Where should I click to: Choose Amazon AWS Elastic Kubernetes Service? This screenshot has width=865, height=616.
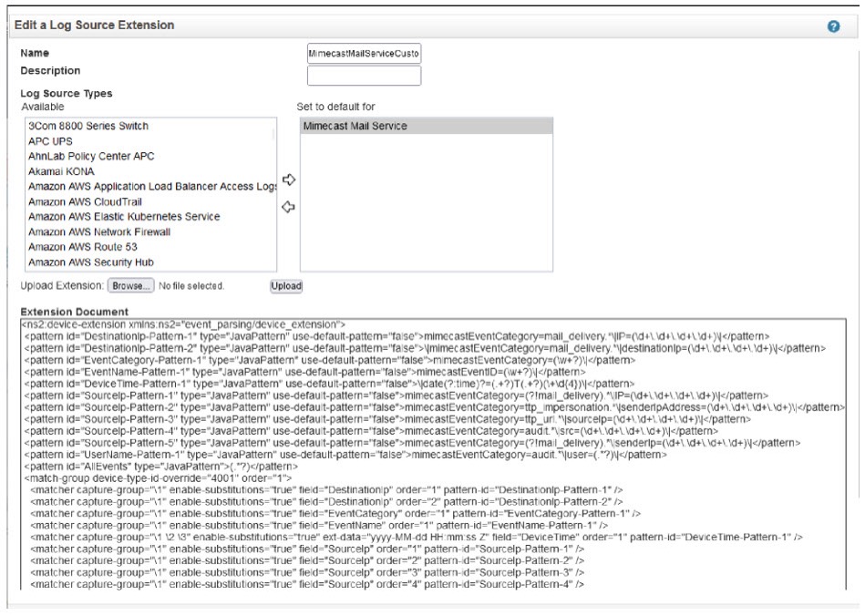pyautogui.click(x=124, y=216)
